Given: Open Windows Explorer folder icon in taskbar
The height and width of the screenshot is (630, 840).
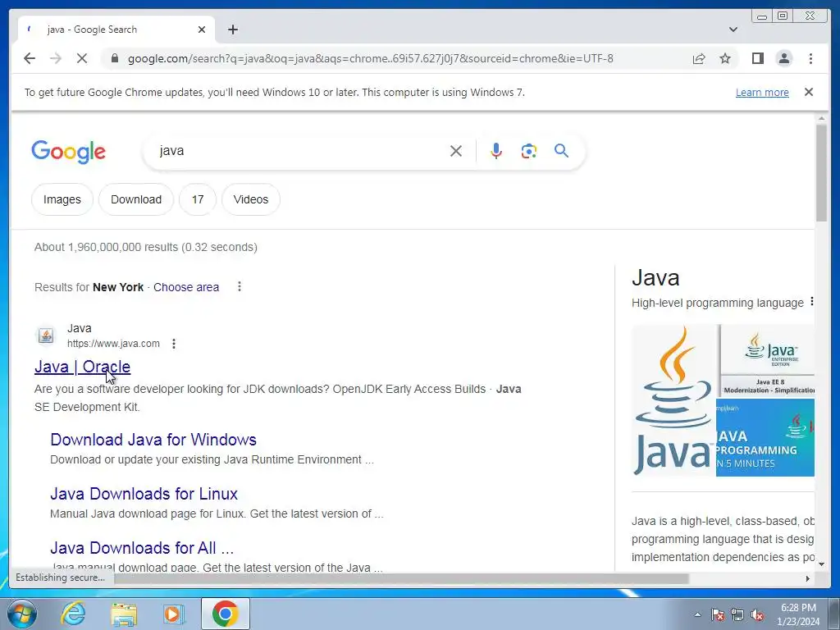Looking at the screenshot, I should (x=124, y=614).
